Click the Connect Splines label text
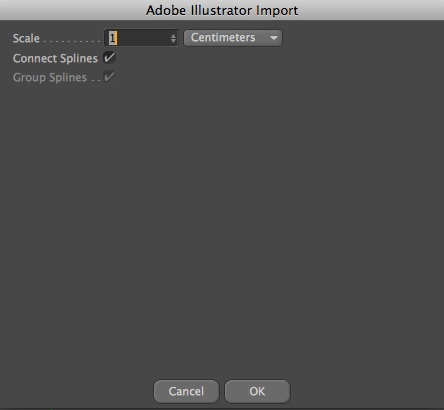The height and width of the screenshot is (410, 444). click(x=55, y=58)
